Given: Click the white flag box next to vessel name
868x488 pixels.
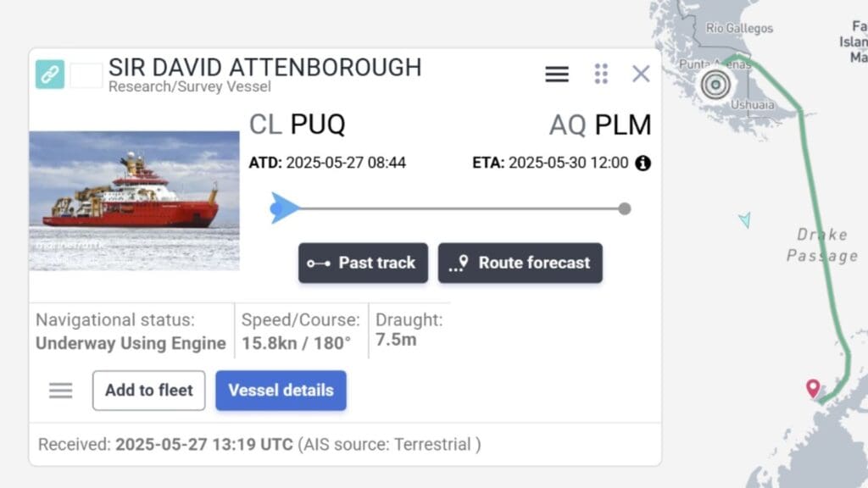Looking at the screenshot, I should [x=86, y=75].
